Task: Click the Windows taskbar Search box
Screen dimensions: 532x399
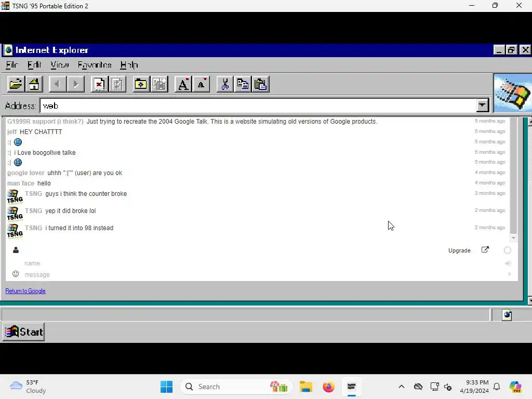Action: click(236, 387)
